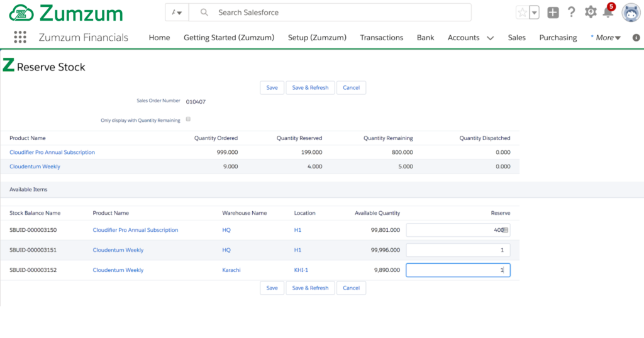Expand the Accounts tab chevron
This screenshot has height=338, width=644.
(491, 38)
